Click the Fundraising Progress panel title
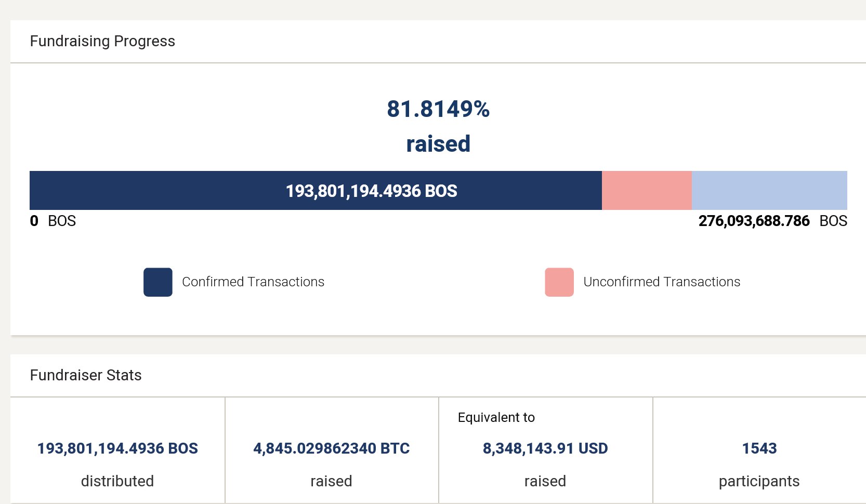This screenshot has width=866, height=504. pos(102,41)
